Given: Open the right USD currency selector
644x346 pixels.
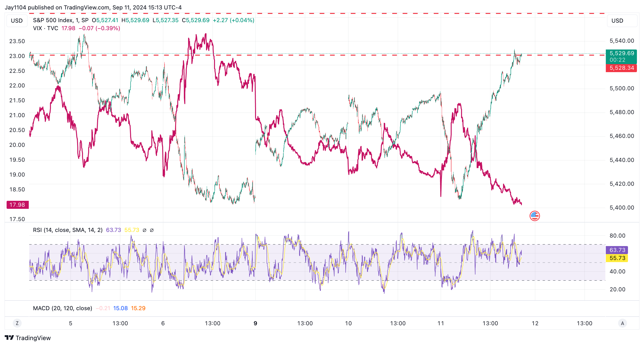Looking at the screenshot, I should tap(622, 21).
